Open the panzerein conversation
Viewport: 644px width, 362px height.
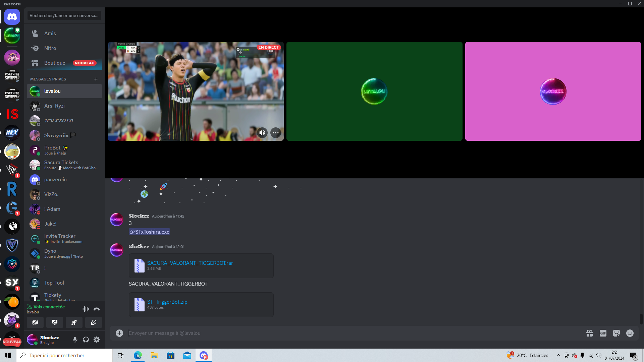[64, 180]
